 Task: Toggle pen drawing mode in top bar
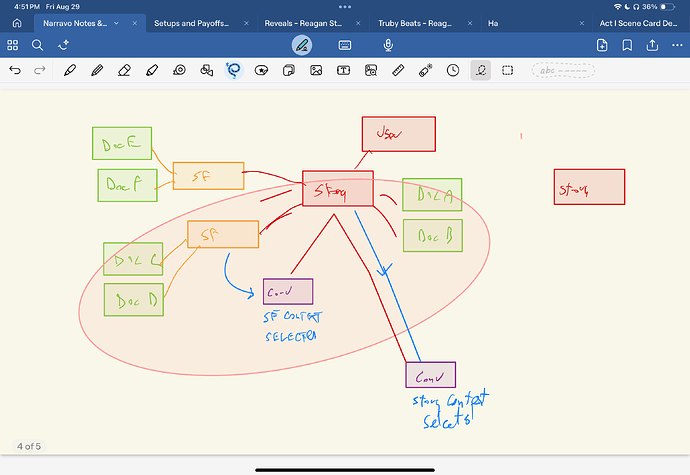pos(302,45)
